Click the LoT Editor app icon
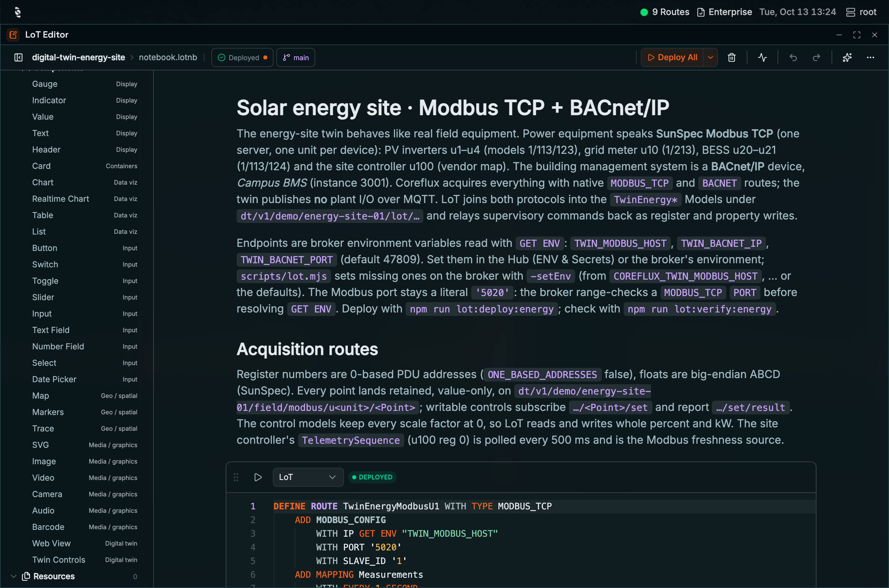 (13, 35)
